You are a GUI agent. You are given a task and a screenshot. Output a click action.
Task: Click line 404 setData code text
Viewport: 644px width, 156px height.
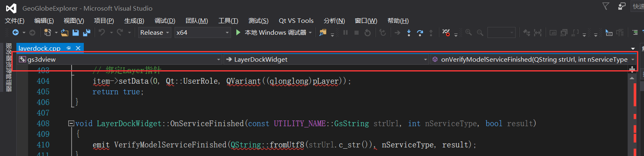[x=222, y=81]
